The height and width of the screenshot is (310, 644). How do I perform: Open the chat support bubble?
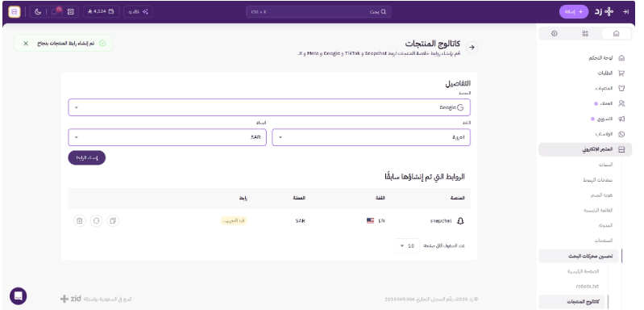(x=18, y=295)
